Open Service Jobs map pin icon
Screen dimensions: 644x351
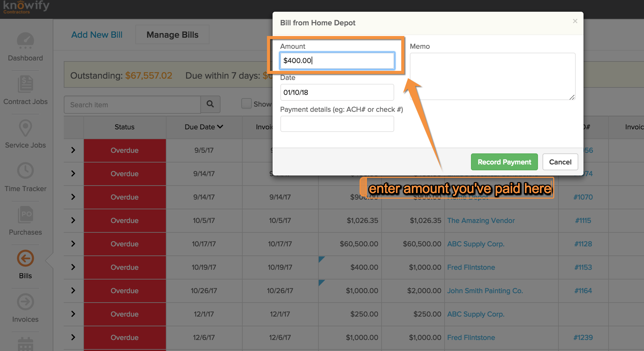pos(25,128)
